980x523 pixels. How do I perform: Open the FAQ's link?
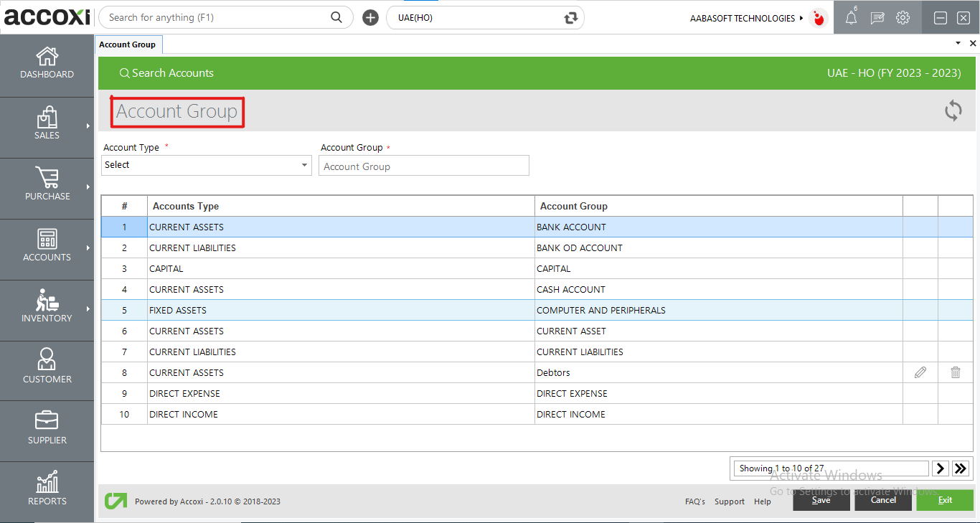[x=694, y=501]
